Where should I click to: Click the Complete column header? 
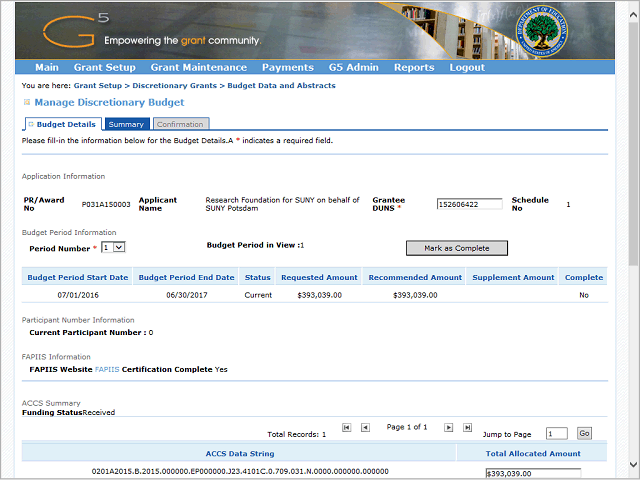584,278
